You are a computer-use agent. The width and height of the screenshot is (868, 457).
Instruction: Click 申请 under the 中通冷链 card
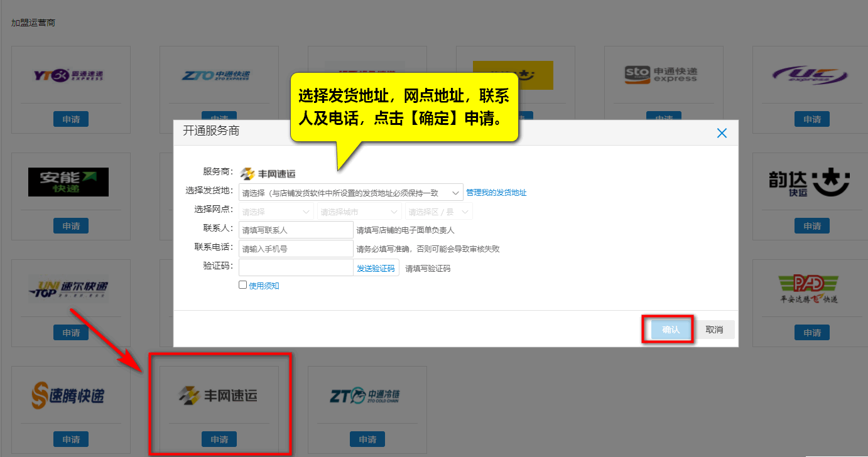coord(367,439)
